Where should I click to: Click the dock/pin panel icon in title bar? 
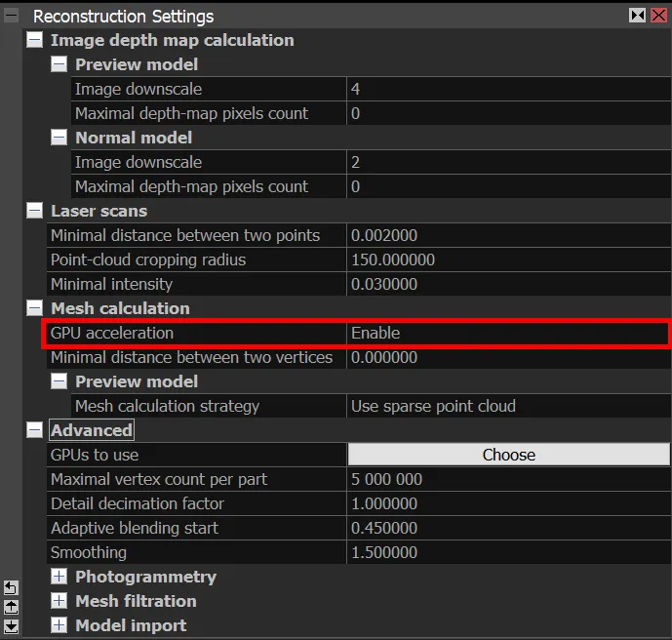(637, 16)
